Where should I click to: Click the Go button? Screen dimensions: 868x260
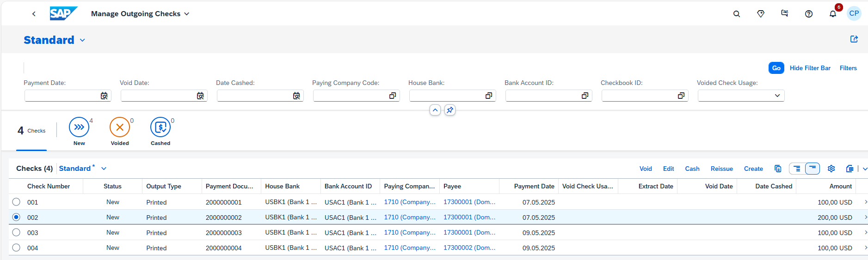pos(776,68)
